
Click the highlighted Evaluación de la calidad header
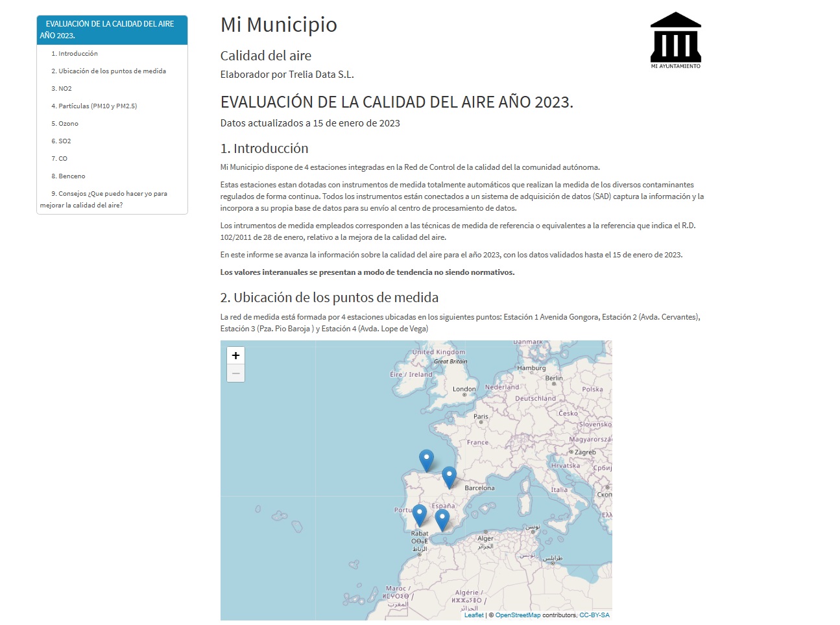(112, 30)
